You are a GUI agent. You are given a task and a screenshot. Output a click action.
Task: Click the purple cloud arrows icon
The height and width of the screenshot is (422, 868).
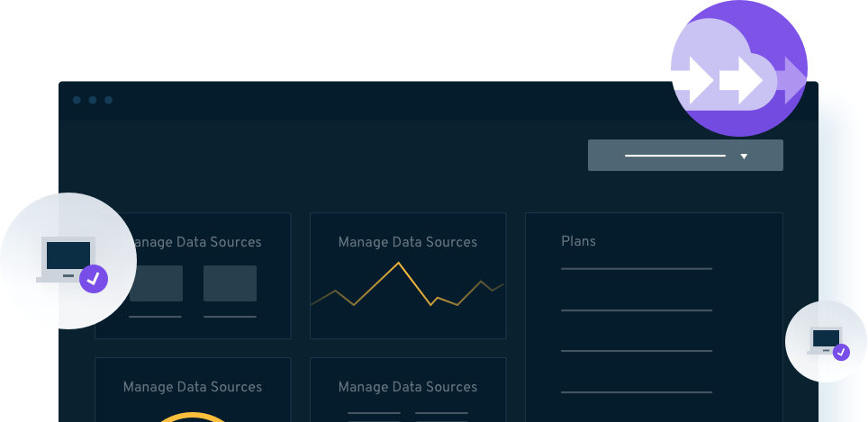click(739, 68)
